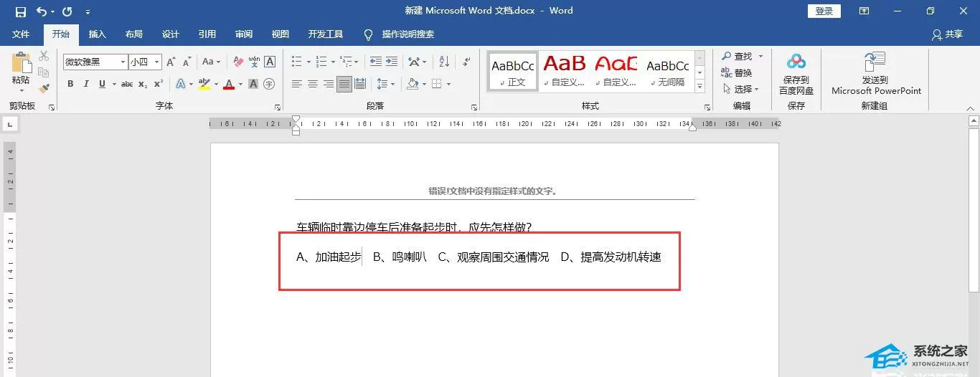Image resolution: width=980 pixels, height=377 pixels.
Task: Click the 登录 sign-in button
Action: [x=824, y=11]
